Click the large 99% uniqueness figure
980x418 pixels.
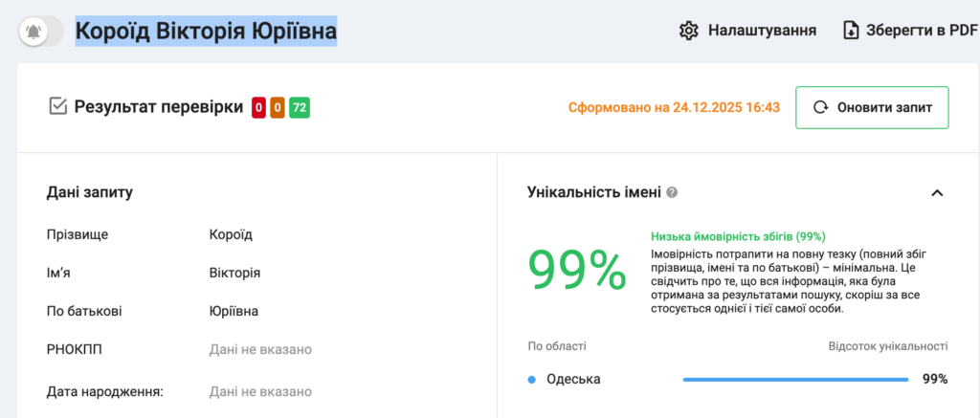(x=577, y=271)
